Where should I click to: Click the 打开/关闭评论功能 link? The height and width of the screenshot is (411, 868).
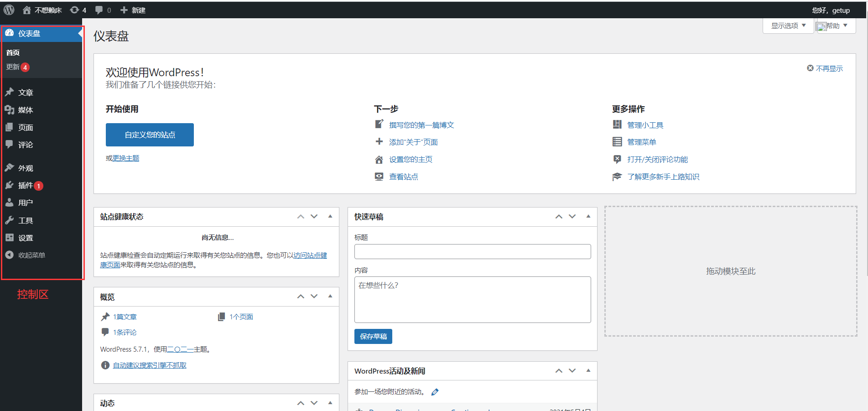coord(657,159)
